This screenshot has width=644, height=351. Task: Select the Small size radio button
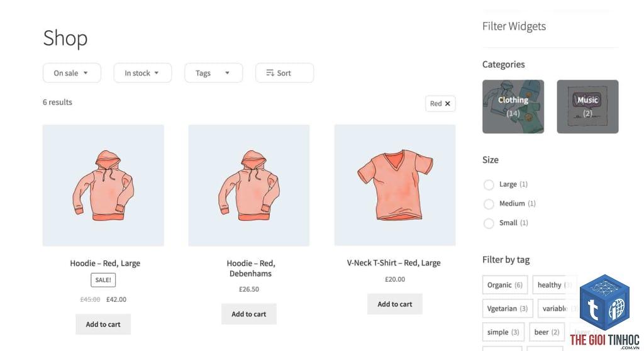click(489, 223)
